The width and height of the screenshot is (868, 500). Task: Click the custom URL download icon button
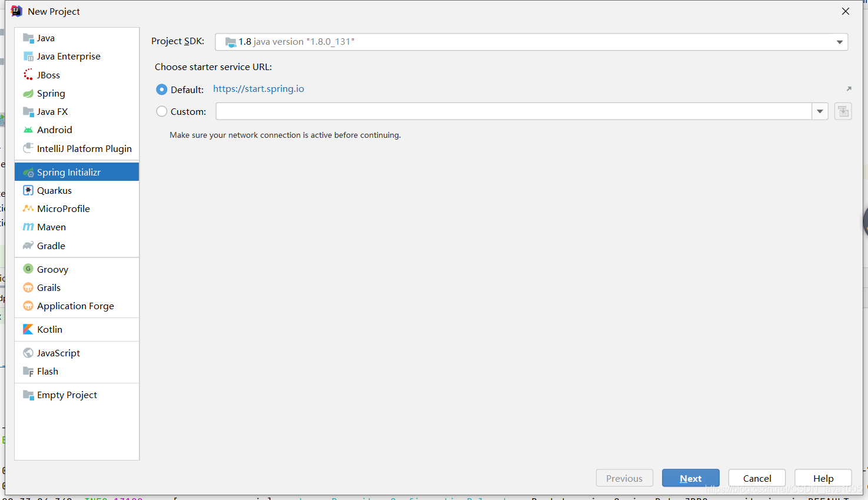tap(843, 111)
